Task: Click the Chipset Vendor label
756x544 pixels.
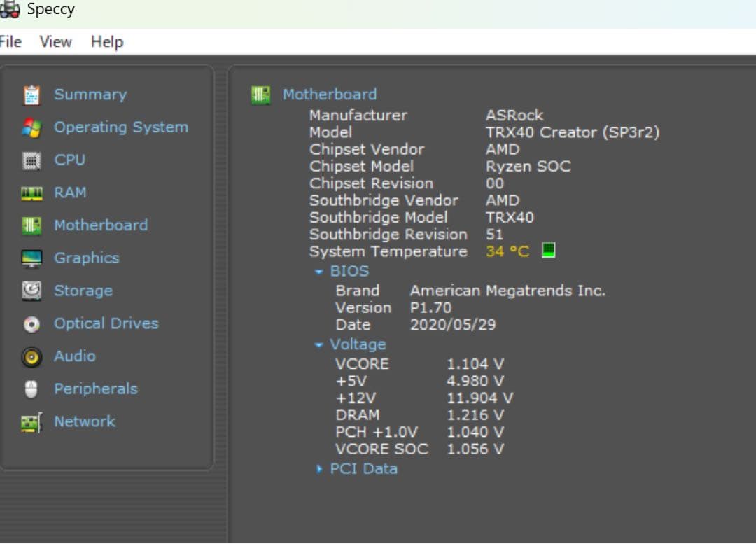Action: (367, 150)
